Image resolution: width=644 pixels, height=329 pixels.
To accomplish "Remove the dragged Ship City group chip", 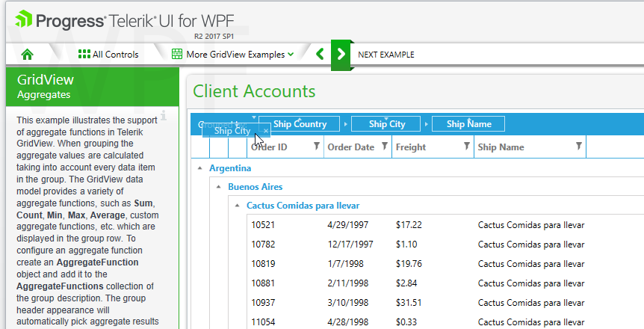I will point(266,131).
